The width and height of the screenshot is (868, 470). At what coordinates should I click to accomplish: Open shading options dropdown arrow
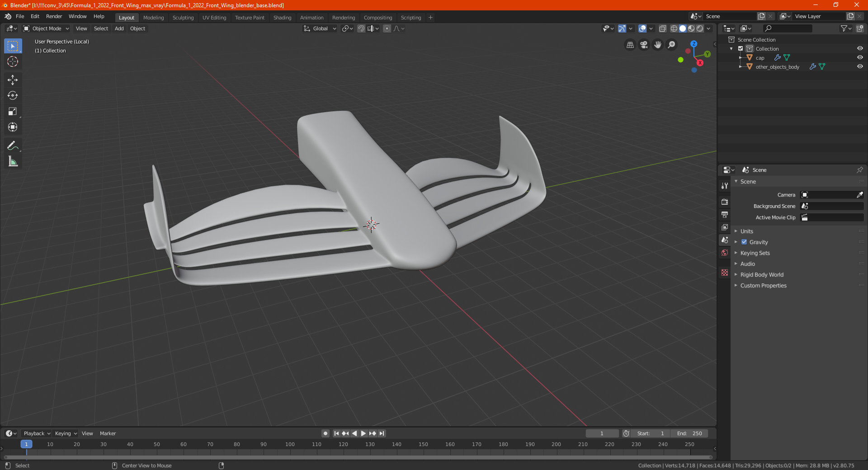click(x=709, y=28)
